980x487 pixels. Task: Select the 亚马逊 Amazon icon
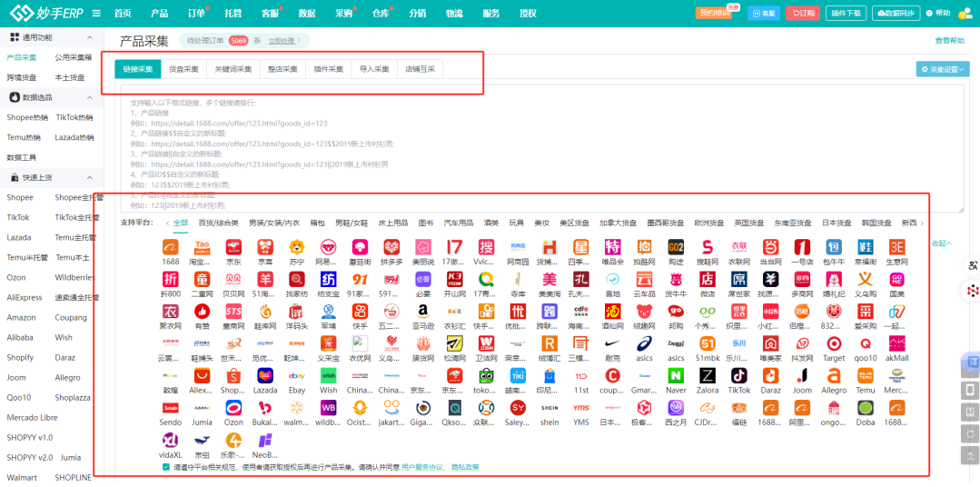click(423, 312)
